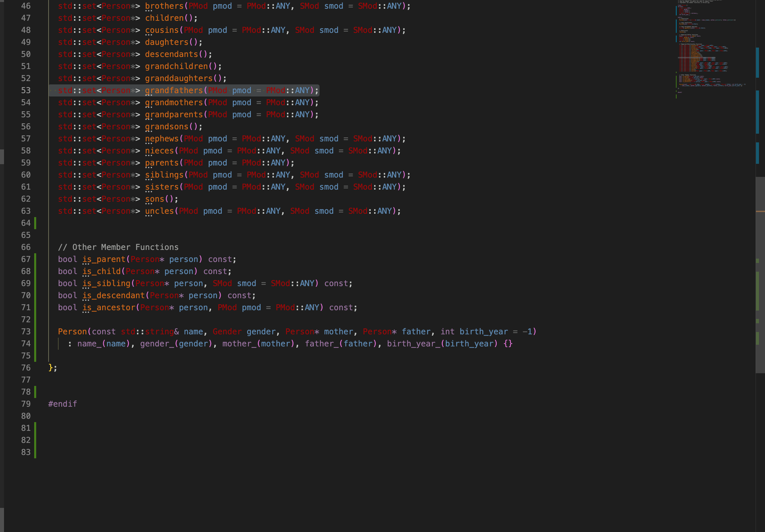The width and height of the screenshot is (765, 532).
Task: Click the nieces function name on line 58
Action: pyautogui.click(x=160, y=150)
